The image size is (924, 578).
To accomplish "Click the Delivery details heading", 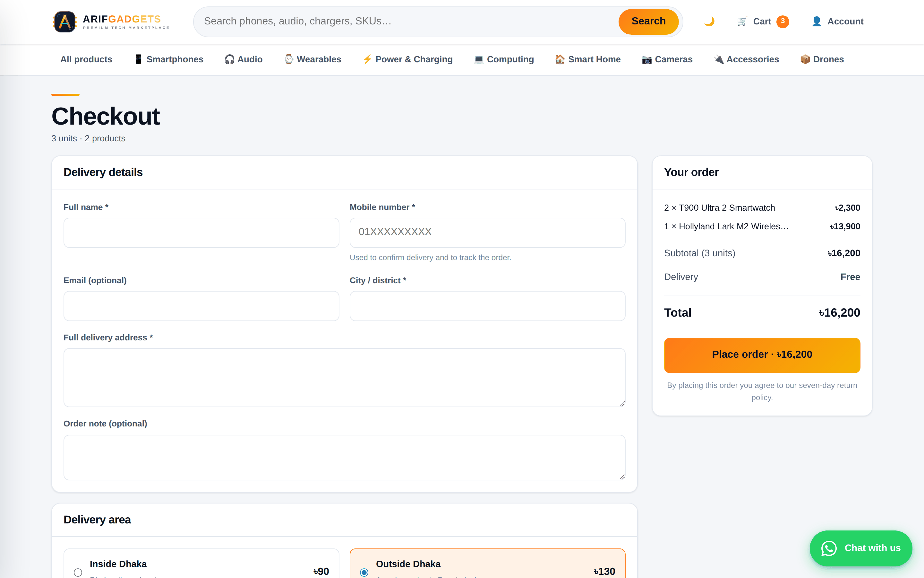I will [103, 172].
